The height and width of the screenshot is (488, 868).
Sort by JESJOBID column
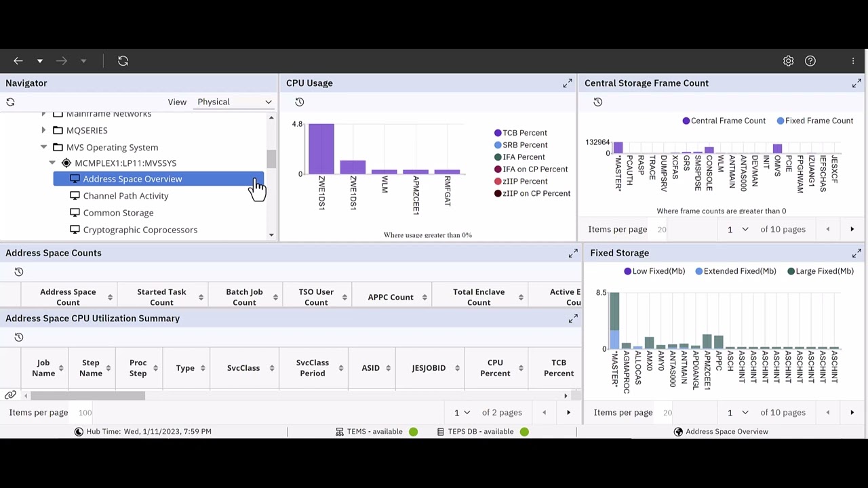(458, 368)
